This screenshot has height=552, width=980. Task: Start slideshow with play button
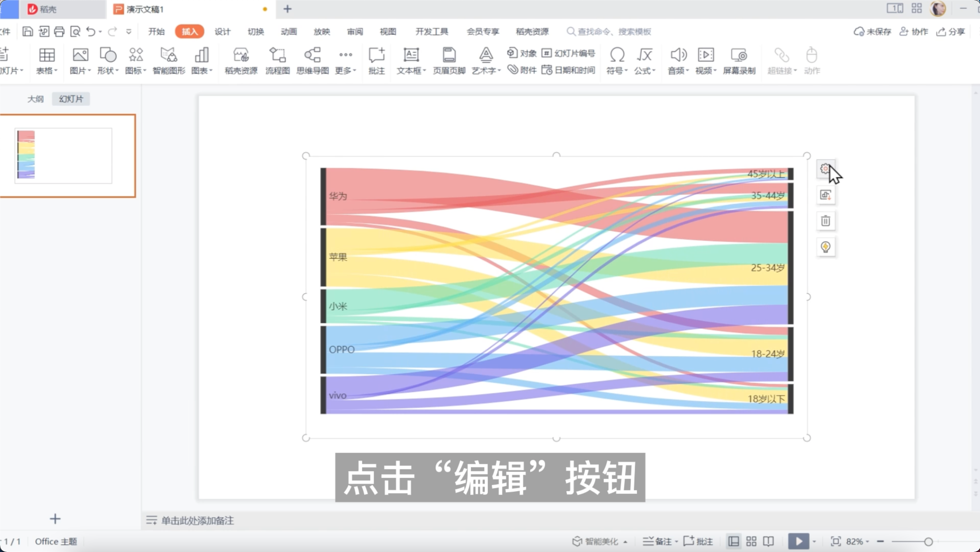tap(799, 541)
